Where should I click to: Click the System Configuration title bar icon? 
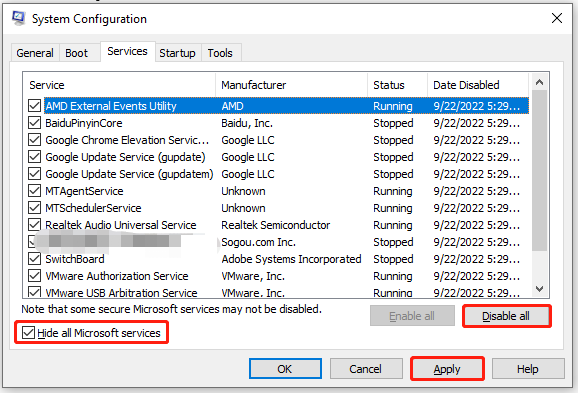click(x=18, y=18)
